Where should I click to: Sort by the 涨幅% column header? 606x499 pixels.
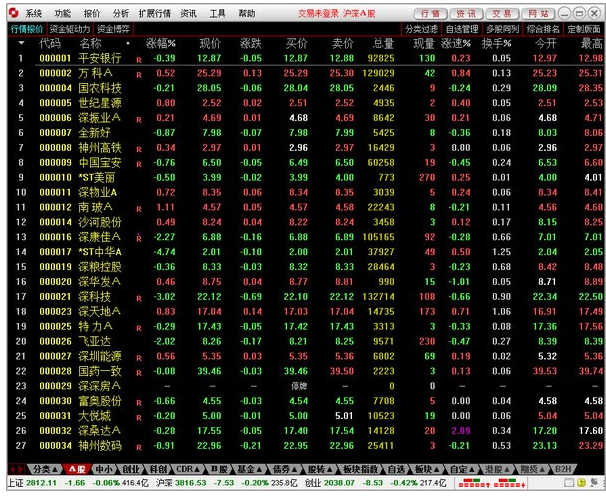(x=160, y=43)
